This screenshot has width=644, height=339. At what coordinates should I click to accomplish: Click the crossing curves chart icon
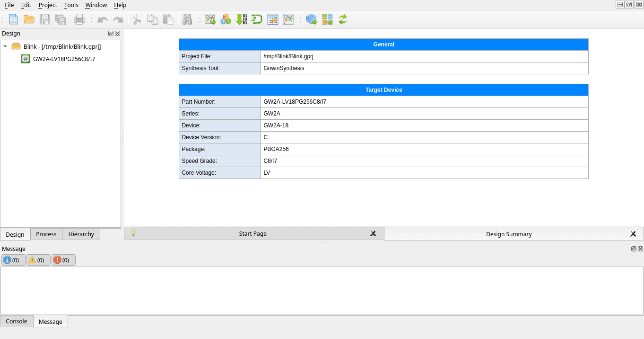tap(288, 19)
